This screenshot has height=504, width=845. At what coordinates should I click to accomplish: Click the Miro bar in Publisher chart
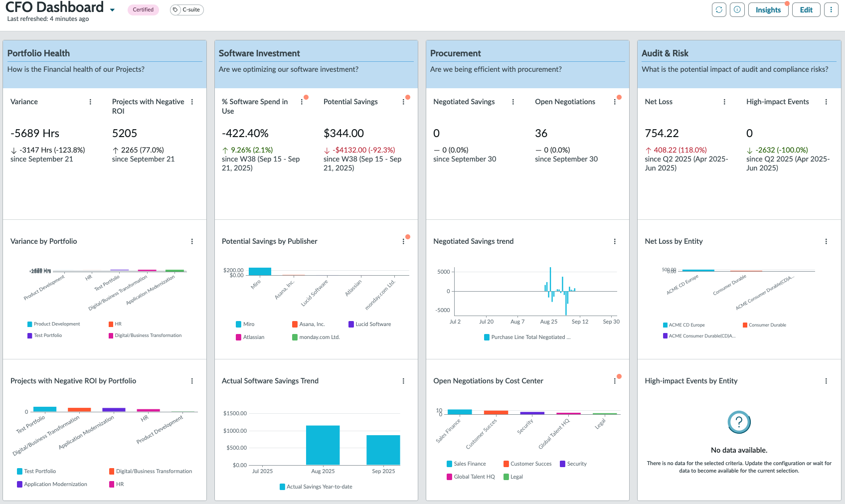tap(260, 271)
